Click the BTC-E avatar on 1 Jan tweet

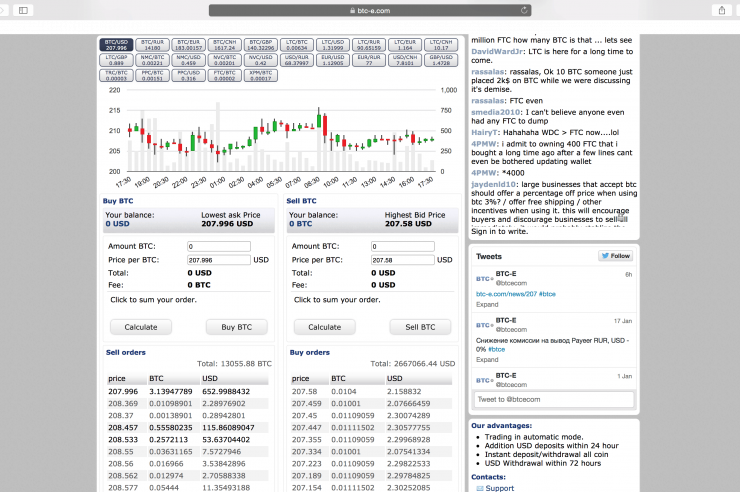coord(485,380)
